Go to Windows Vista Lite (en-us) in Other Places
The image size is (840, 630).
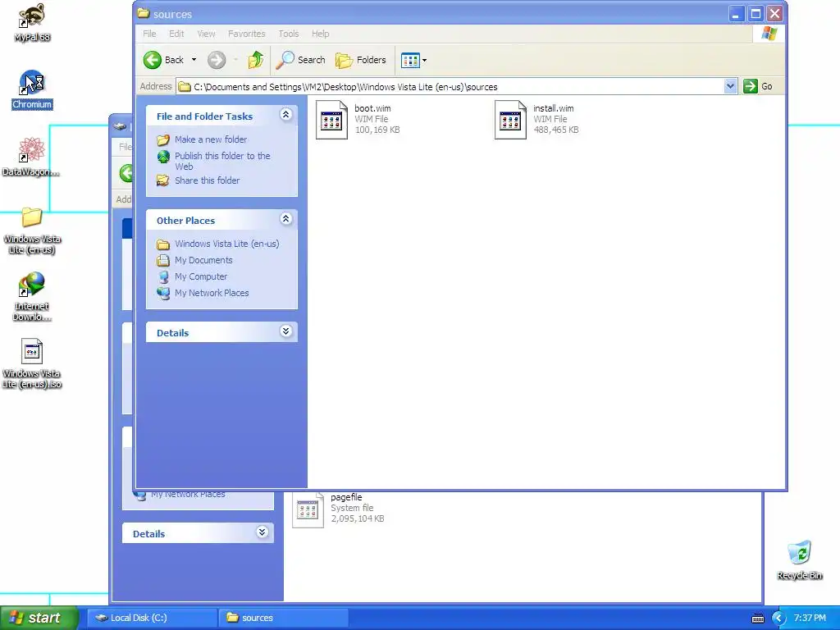[226, 244]
